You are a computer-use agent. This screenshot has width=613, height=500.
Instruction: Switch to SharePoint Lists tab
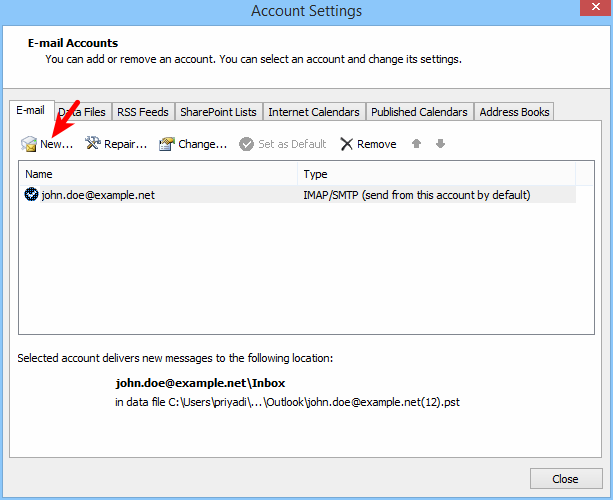(219, 112)
